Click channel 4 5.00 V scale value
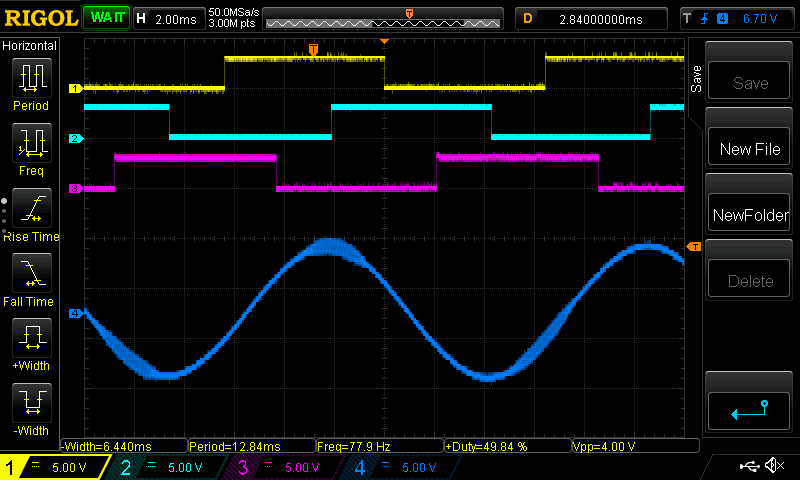 coord(419,468)
